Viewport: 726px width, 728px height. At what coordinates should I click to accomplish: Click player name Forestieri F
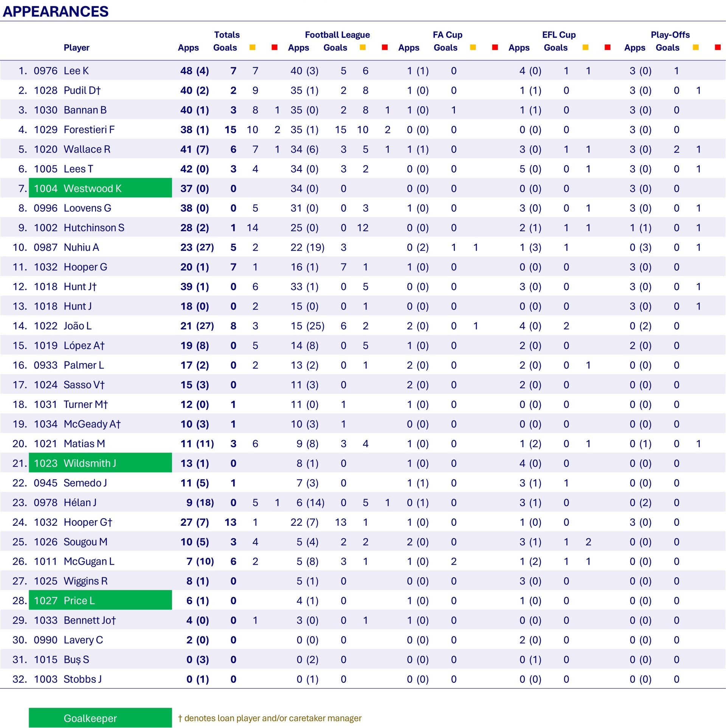tap(89, 130)
